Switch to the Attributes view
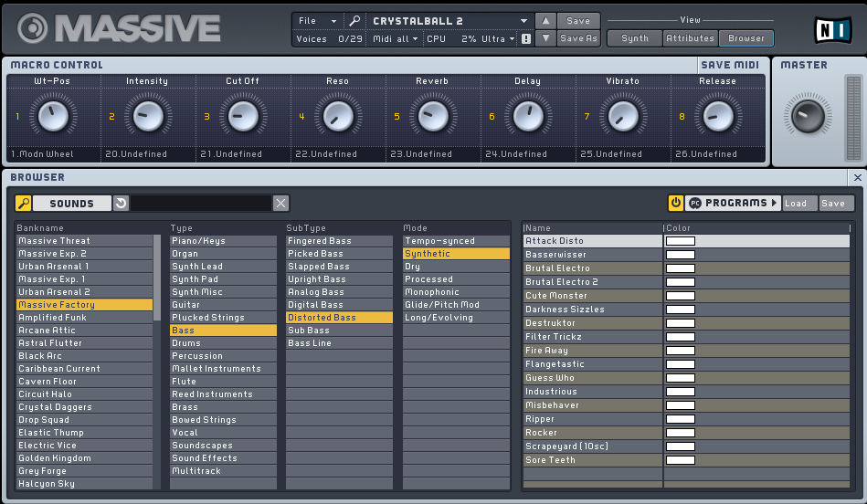The height and width of the screenshot is (504, 867). 690,38
